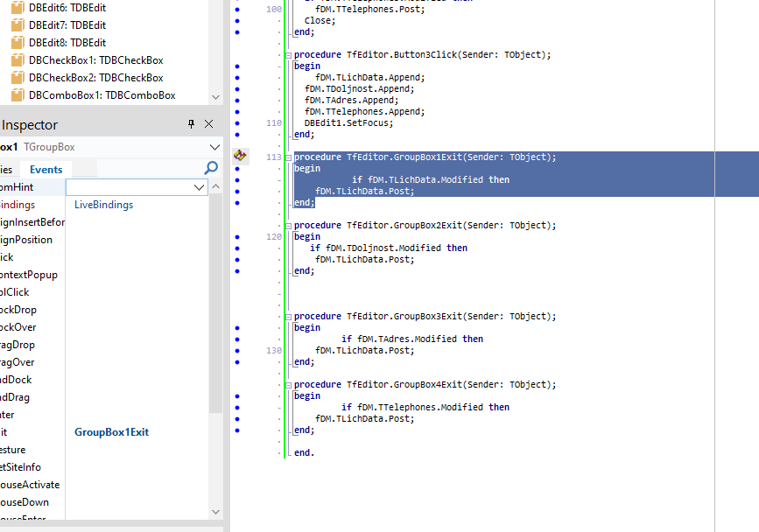759x532 pixels.
Task: Select DBEdit6: TDBEdit component icon
Action: coord(18,8)
